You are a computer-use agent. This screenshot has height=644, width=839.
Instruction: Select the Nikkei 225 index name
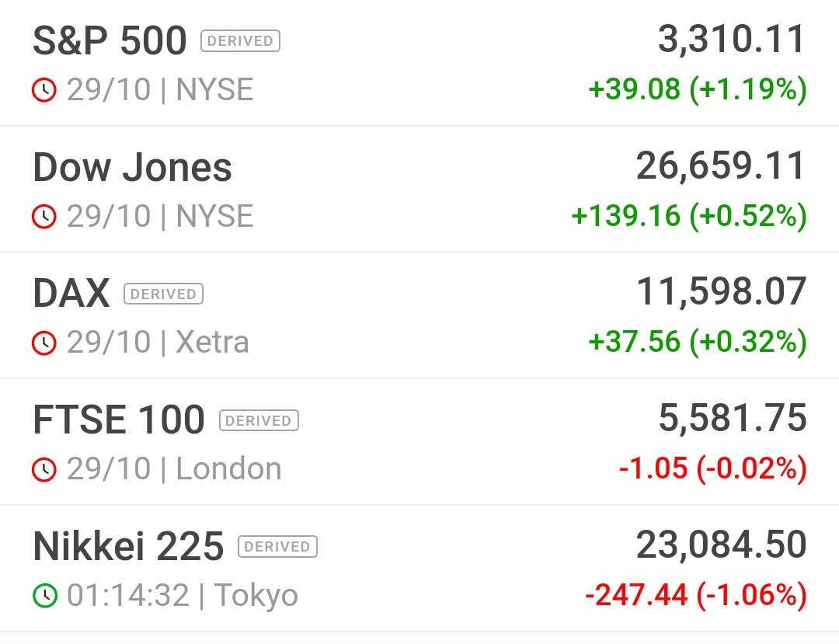[128, 546]
